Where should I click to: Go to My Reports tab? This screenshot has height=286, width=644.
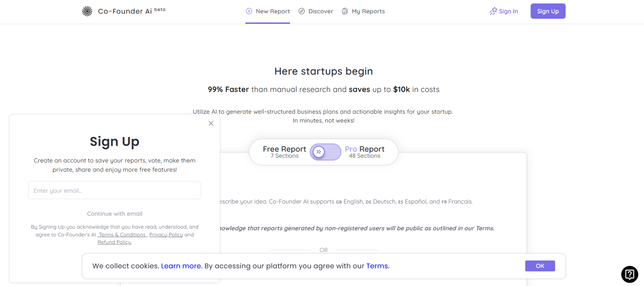[x=368, y=11]
